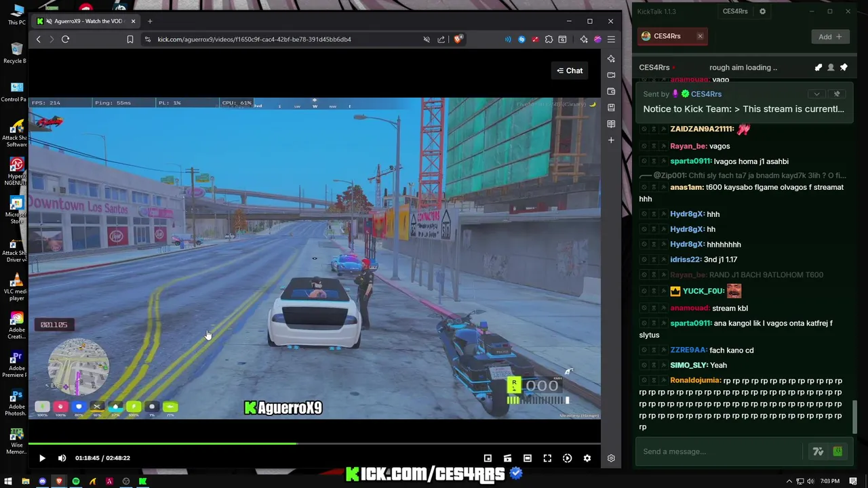Show hidden system tray icons
Viewport: 868px width, 488px height.
789,482
